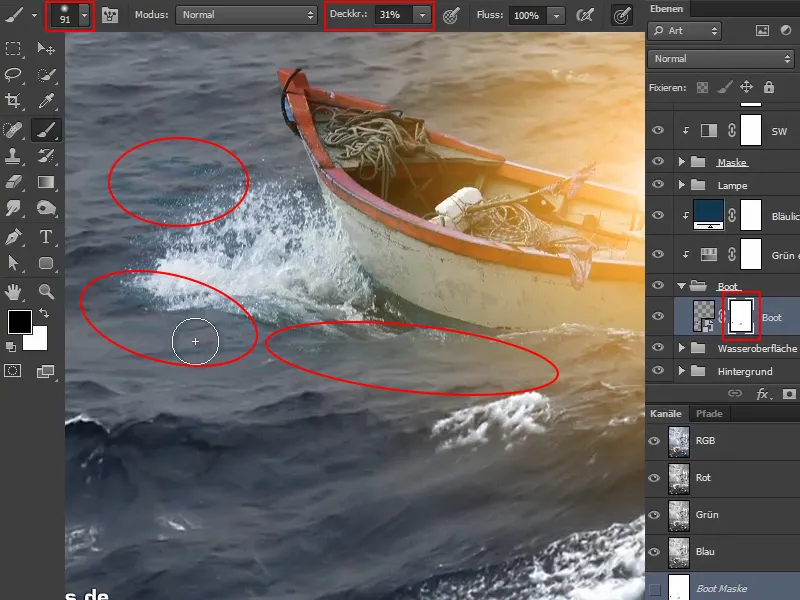Screen dimensions: 800x600
Task: Open the Brush panel toggle icon
Action: point(110,15)
